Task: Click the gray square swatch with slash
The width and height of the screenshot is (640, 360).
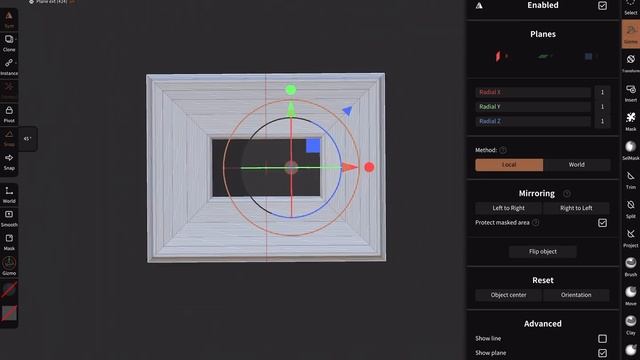Action: click(x=9, y=313)
